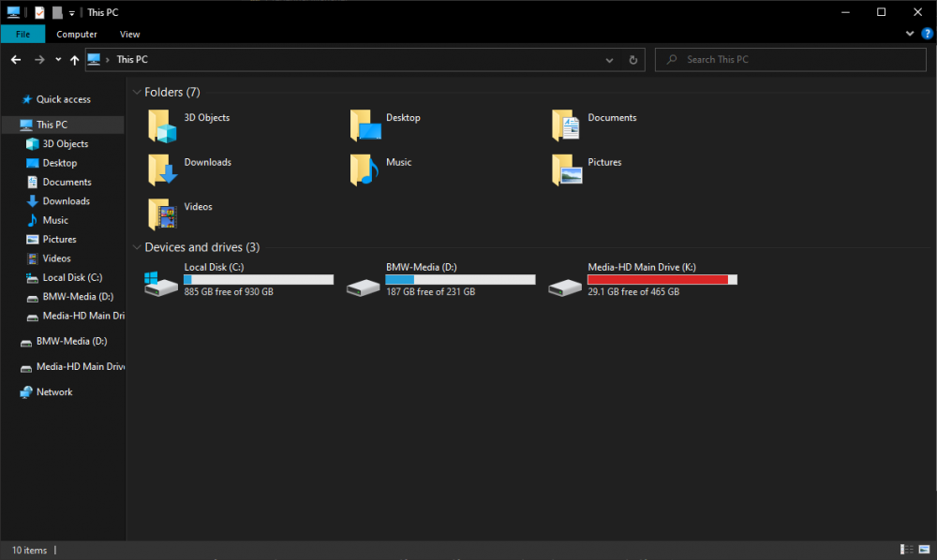This screenshot has height=560, width=937.
Task: Click the '10 items' status bar text
Action: click(29, 551)
